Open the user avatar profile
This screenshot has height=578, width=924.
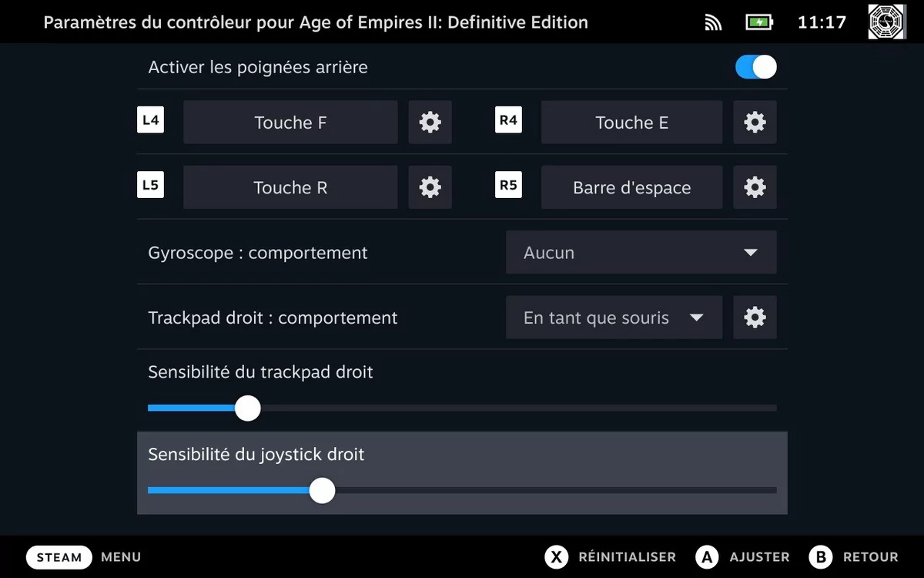[886, 22]
